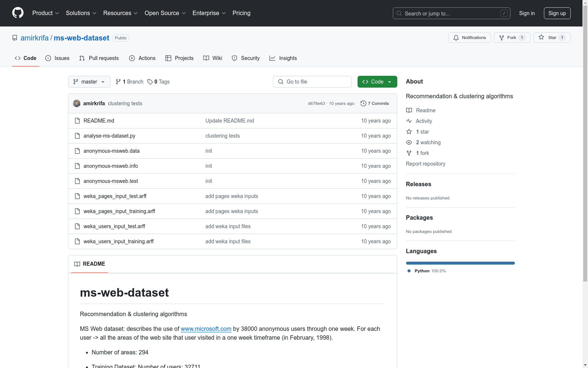Viewport: 588px width, 368px height.
Task: Click file icon beside weka_users_input_test.arff
Action: point(77,226)
